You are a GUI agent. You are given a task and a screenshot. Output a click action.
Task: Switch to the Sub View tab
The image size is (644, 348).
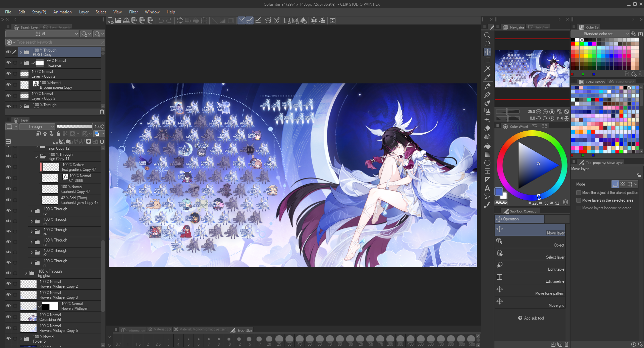pos(539,27)
